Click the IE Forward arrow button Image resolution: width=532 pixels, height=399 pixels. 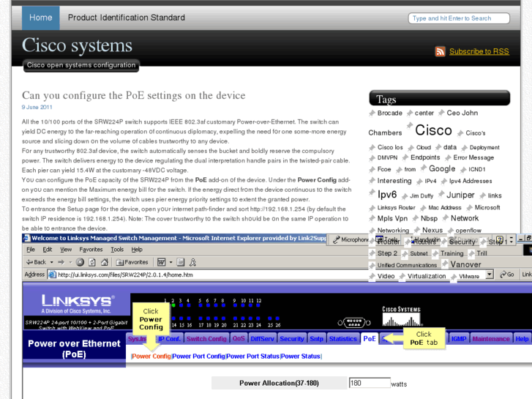61,262
